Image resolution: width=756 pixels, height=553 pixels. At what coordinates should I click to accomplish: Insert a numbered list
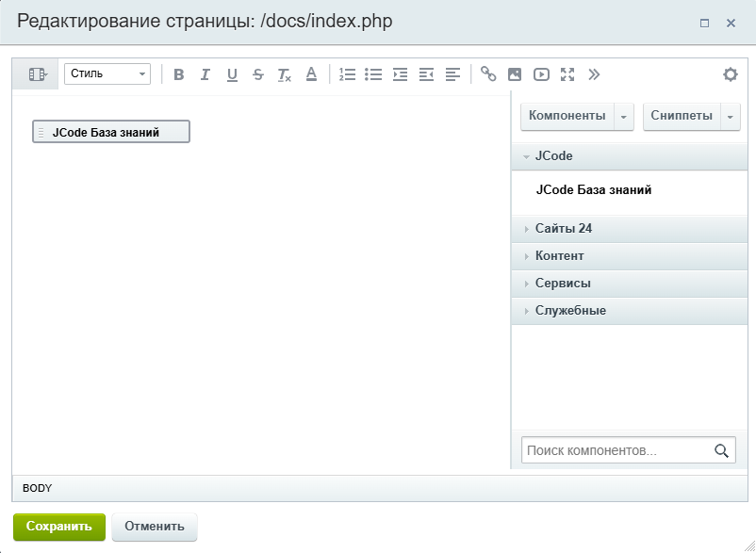point(347,74)
